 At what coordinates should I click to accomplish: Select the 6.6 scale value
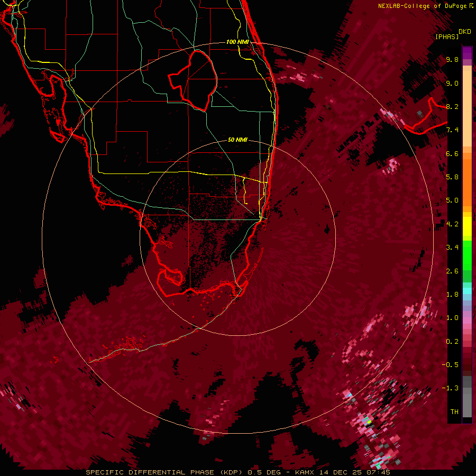click(452, 153)
